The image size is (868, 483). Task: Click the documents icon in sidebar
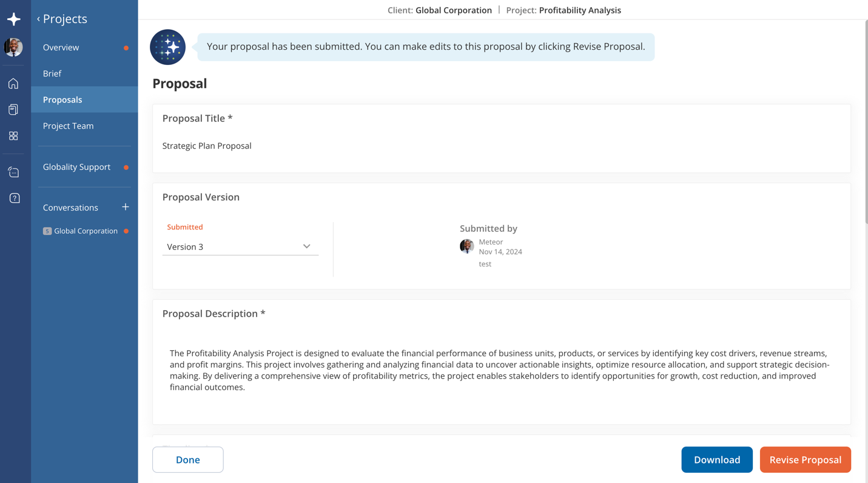coord(13,109)
